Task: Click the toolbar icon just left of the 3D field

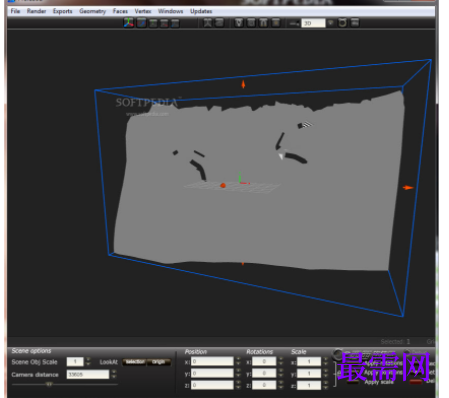Action: (294, 23)
